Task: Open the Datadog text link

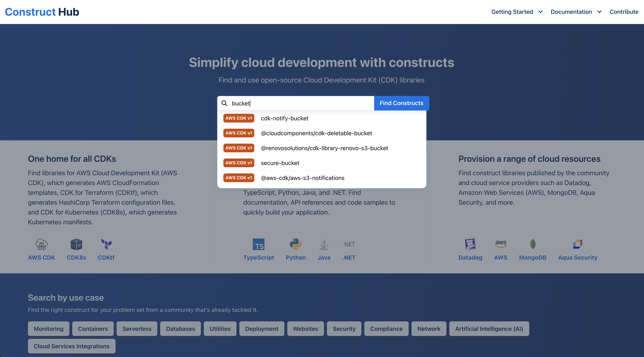Action: pyautogui.click(x=470, y=257)
